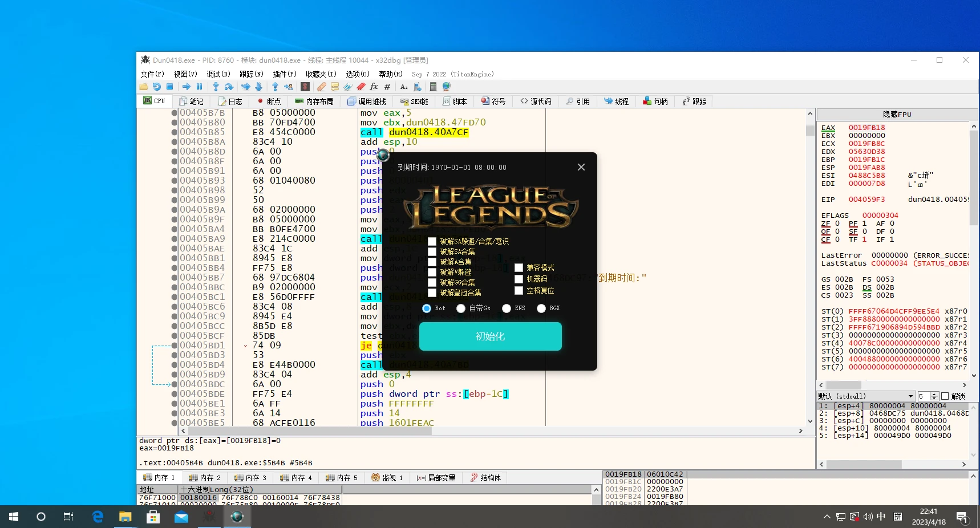This screenshot has height=528, width=980.
Task: Open the 选项(O) menu
Action: (x=358, y=74)
